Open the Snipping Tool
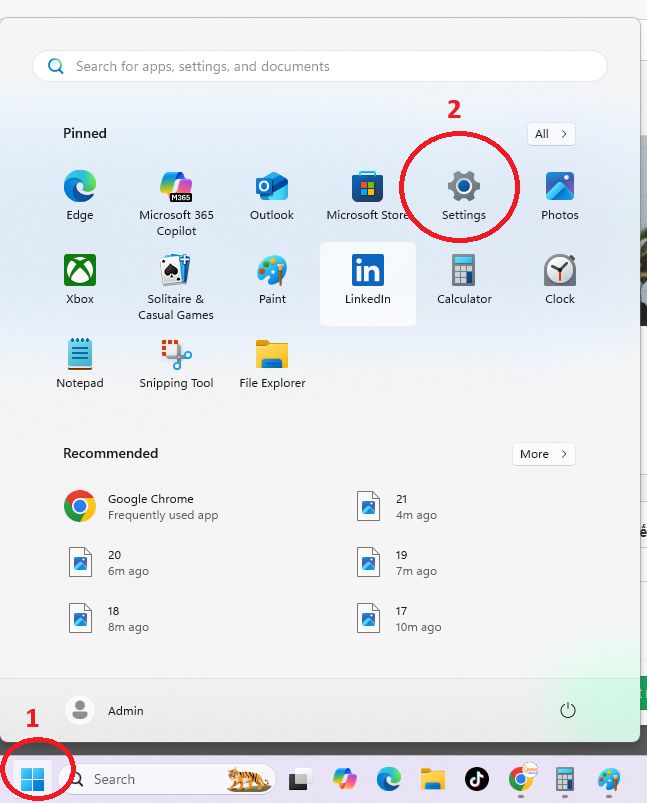The width and height of the screenshot is (647, 803). click(x=176, y=364)
